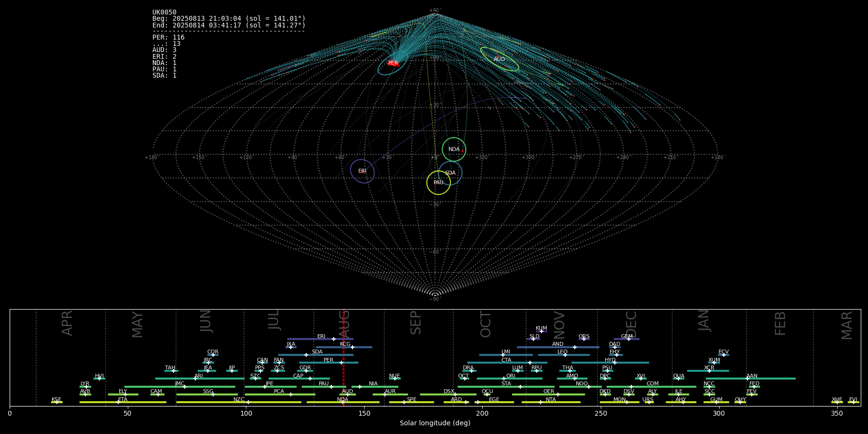Click the -60 latitude label on the map
Image resolution: width=868 pixels, height=434 pixels.
(x=435, y=252)
